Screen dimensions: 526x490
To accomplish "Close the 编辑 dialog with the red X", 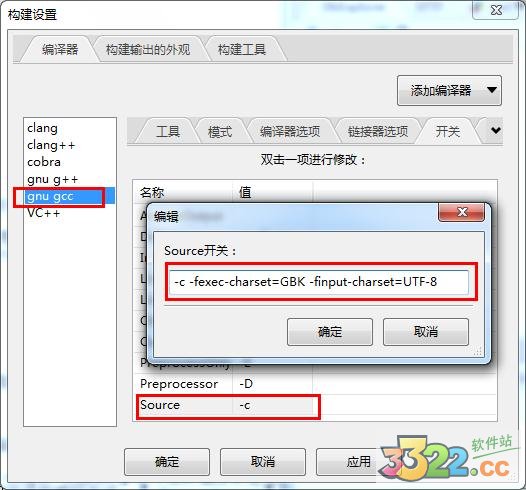I will (462, 212).
